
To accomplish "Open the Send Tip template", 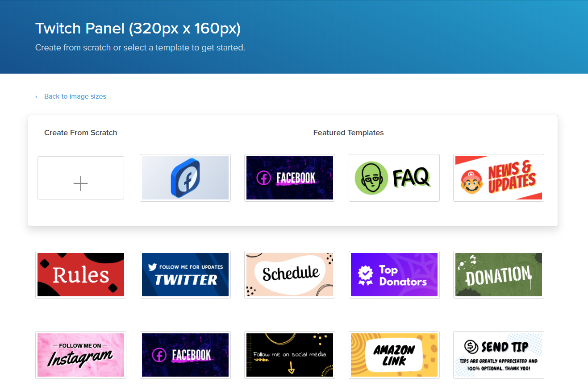I will [498, 355].
